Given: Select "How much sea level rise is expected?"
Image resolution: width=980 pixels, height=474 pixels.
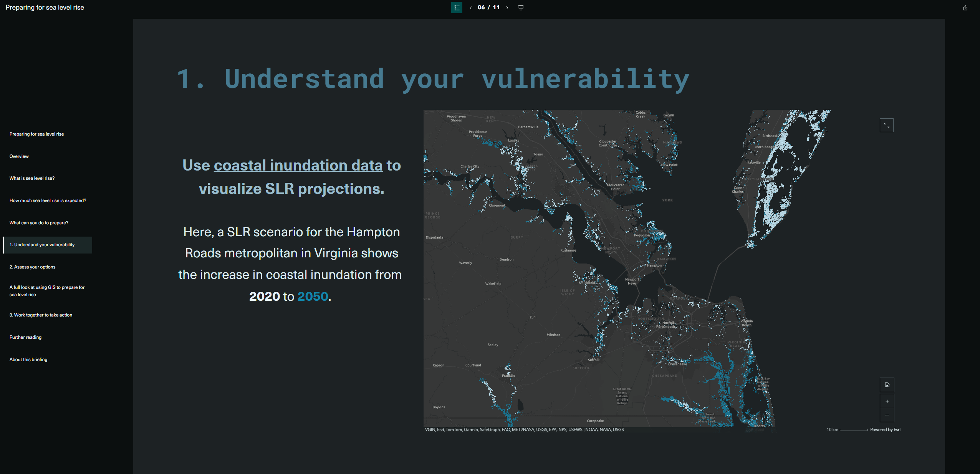Looking at the screenshot, I should click(x=48, y=201).
